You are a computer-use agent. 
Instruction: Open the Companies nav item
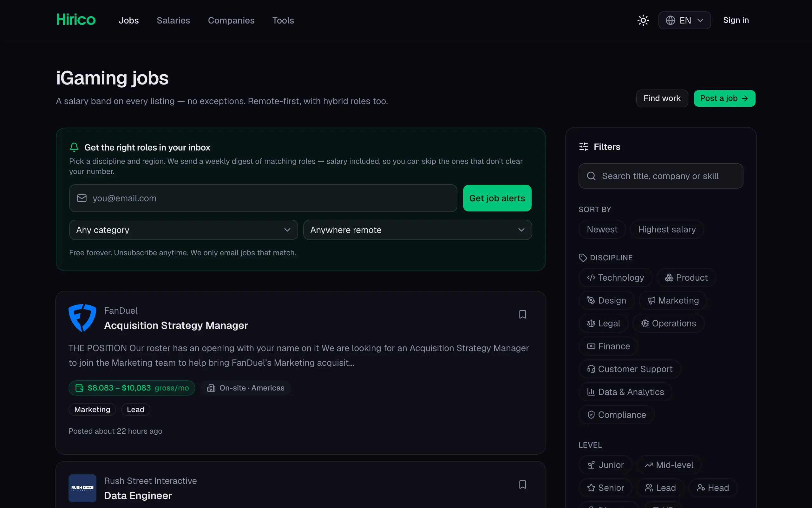[x=231, y=21]
